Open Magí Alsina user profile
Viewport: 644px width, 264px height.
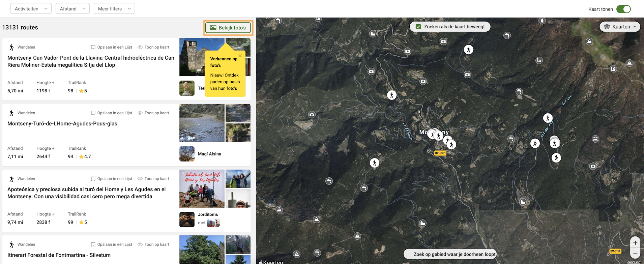coord(209,154)
